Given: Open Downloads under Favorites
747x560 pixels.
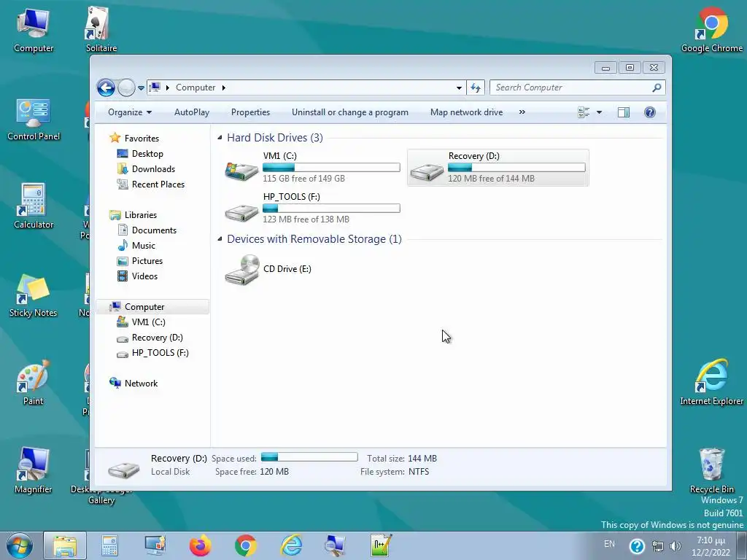Looking at the screenshot, I should point(153,168).
